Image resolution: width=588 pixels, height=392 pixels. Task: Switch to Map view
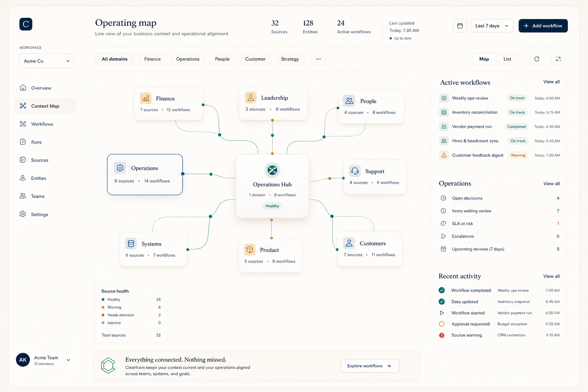pyautogui.click(x=484, y=59)
